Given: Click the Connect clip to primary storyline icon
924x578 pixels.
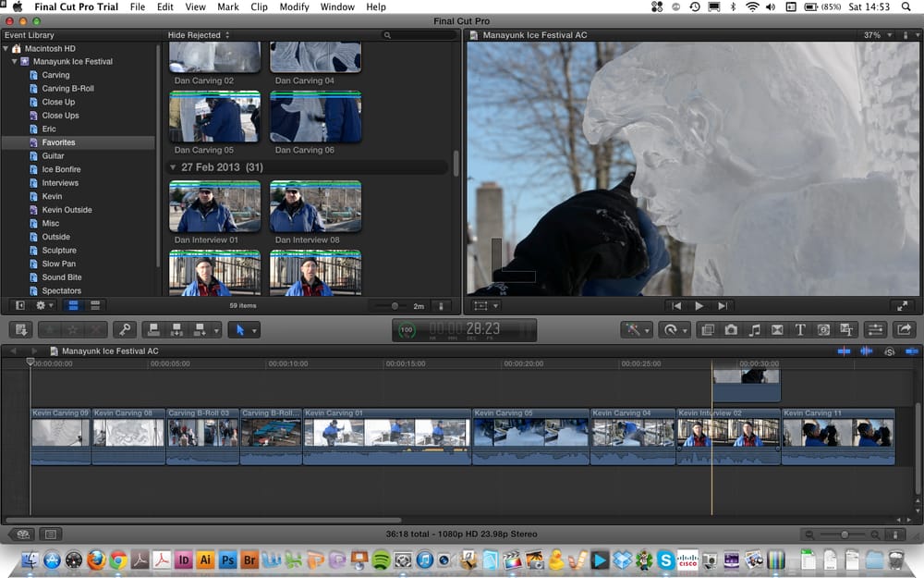Looking at the screenshot, I should [x=153, y=330].
